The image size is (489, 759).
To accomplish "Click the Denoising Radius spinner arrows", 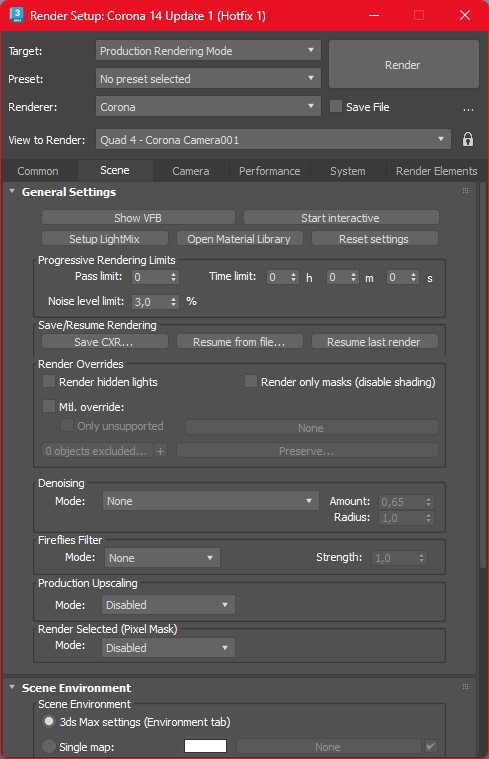I will pos(428,518).
